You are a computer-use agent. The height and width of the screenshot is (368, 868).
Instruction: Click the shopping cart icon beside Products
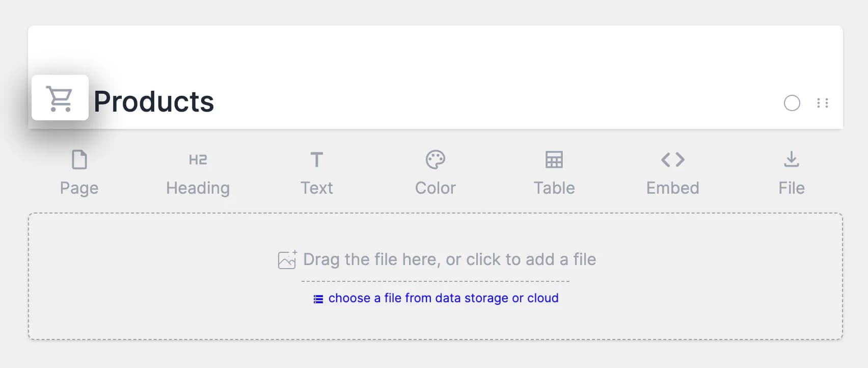(60, 98)
